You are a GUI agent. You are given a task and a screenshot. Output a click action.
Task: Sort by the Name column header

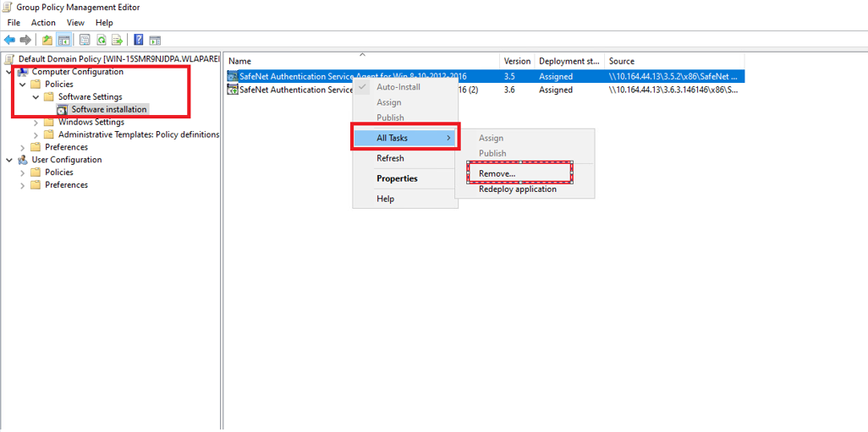point(363,61)
